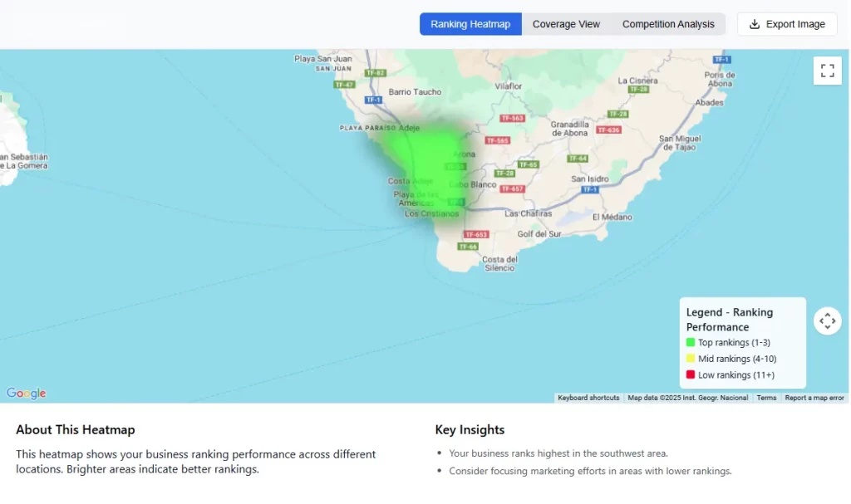This screenshot has height=504, width=851.
Task: Click the heatmap description paragraph
Action: point(196,462)
